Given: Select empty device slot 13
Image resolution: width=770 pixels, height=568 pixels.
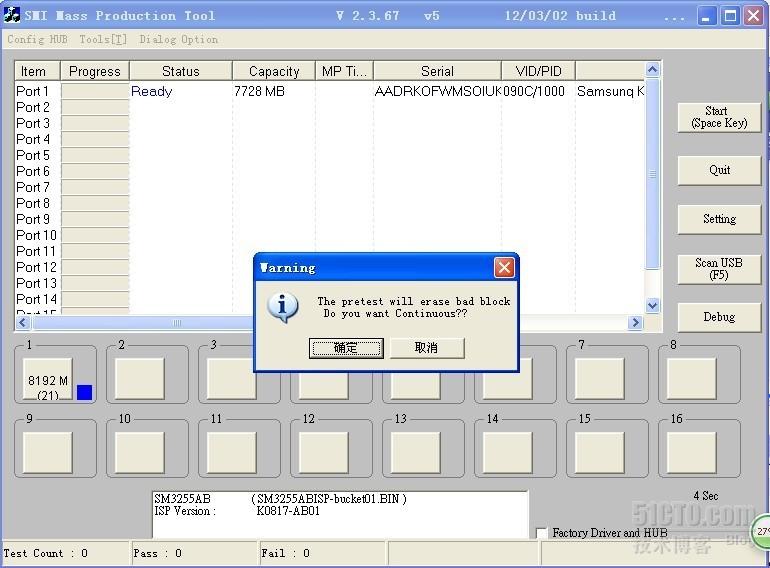Looking at the screenshot, I should [x=415, y=452].
